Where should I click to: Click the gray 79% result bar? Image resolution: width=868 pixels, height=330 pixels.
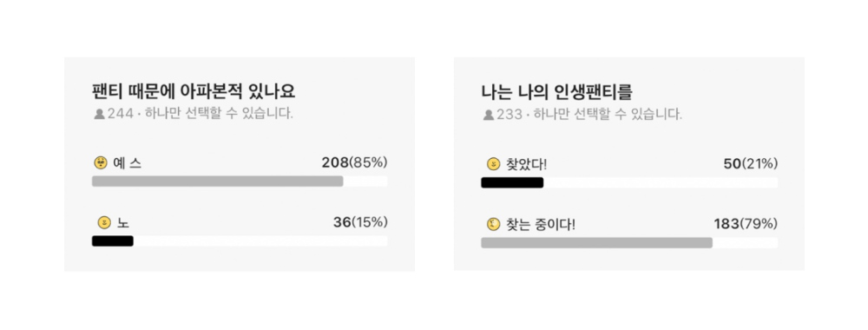coord(597,242)
